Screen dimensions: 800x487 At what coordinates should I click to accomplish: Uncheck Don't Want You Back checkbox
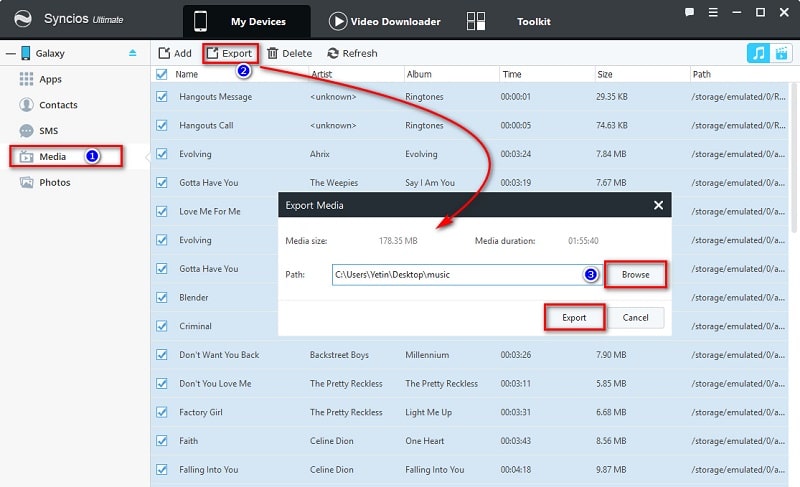coord(162,354)
